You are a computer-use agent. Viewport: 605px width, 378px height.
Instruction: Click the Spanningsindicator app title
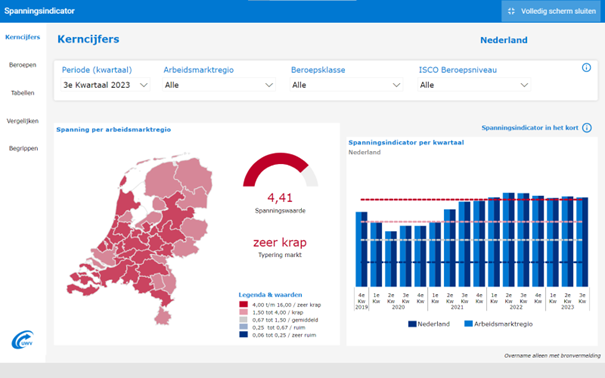click(39, 11)
